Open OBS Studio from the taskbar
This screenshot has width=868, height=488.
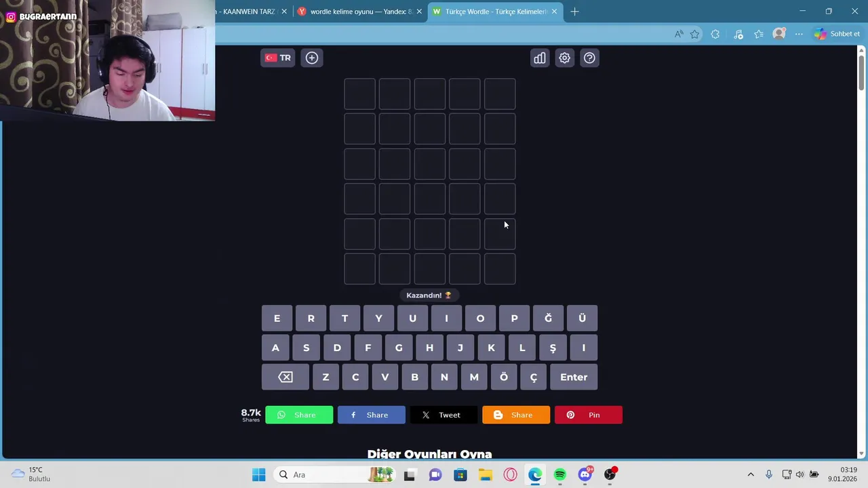610,475
